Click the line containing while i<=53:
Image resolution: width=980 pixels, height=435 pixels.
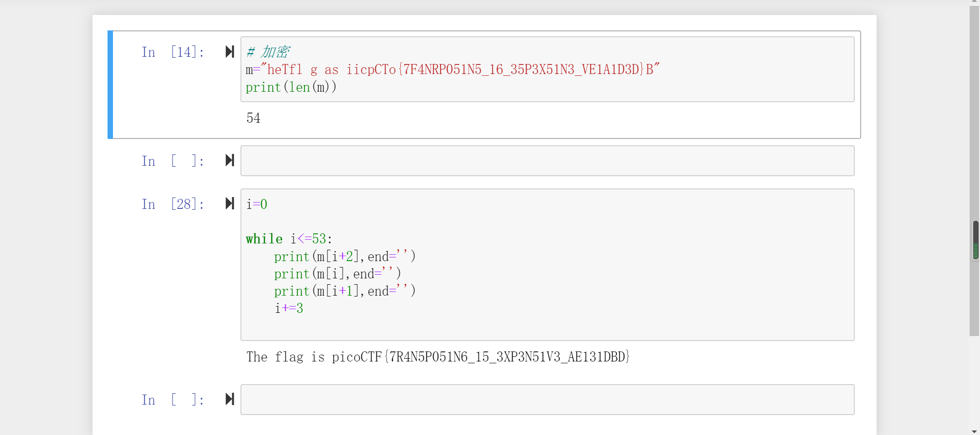289,238
